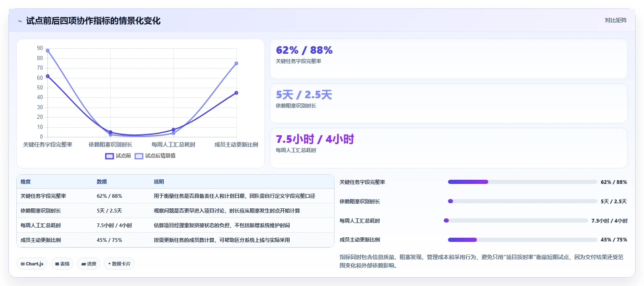Click the 说明 column header
Viewport: 644px width, 286px height.
click(159, 182)
